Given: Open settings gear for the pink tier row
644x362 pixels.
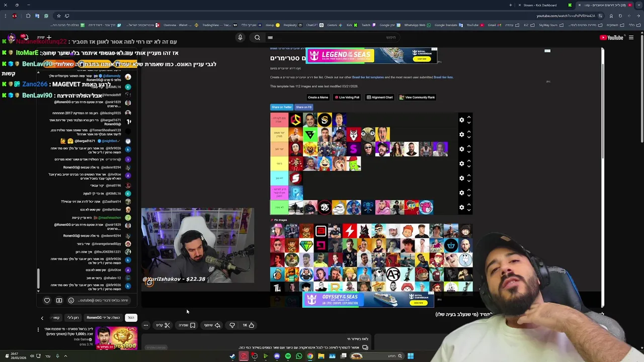Looking at the screenshot, I should point(461,193).
